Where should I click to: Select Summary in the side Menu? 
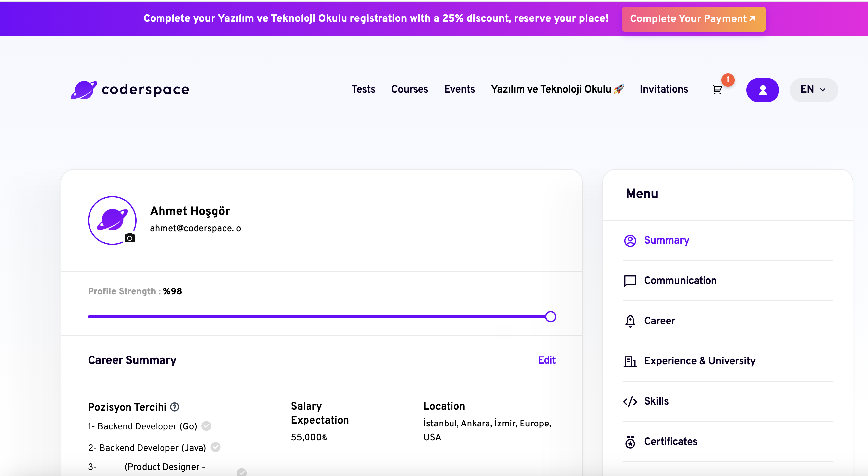click(728, 241)
